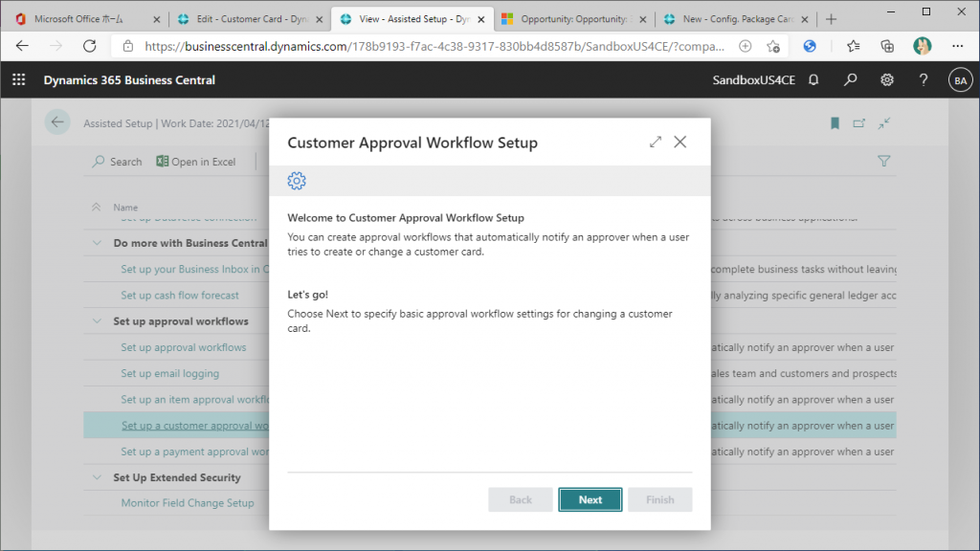Click the gear icon in the dialog banner
This screenshot has width=980, height=551.
[x=297, y=181]
